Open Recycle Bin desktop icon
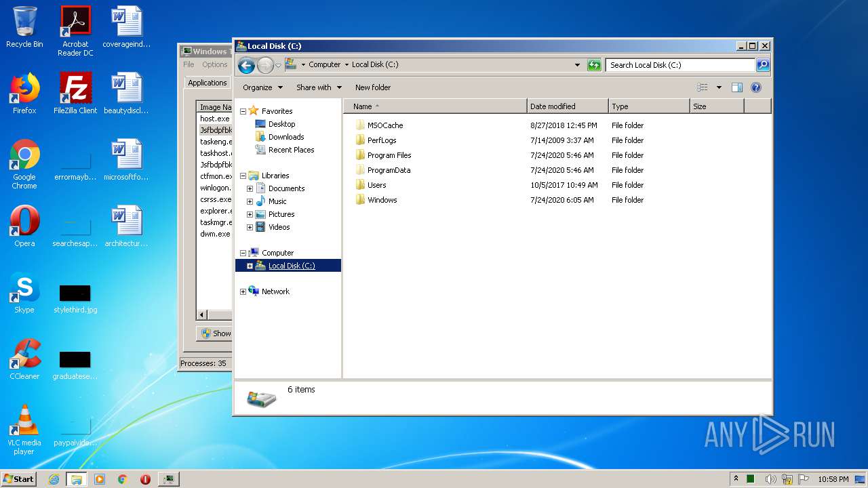 point(24,28)
